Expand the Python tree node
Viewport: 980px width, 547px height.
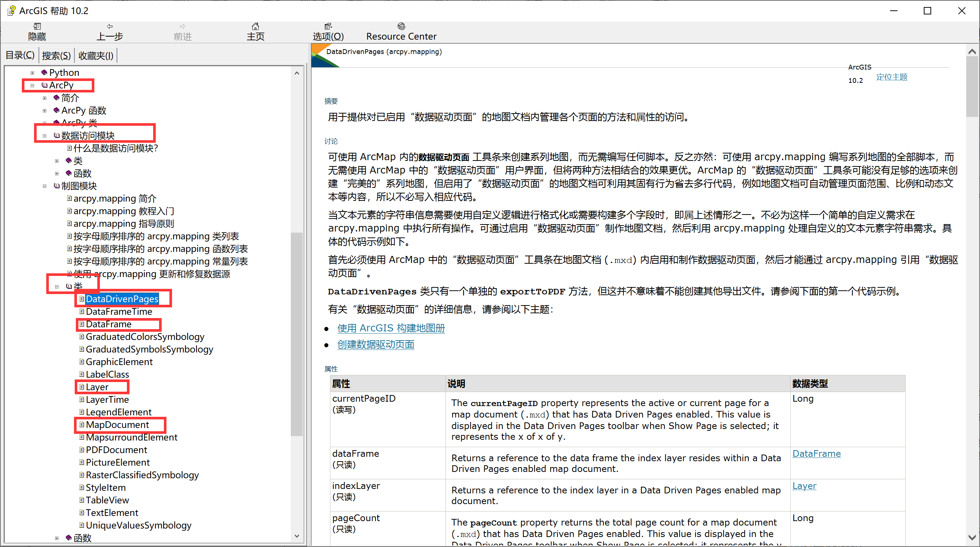click(x=32, y=72)
